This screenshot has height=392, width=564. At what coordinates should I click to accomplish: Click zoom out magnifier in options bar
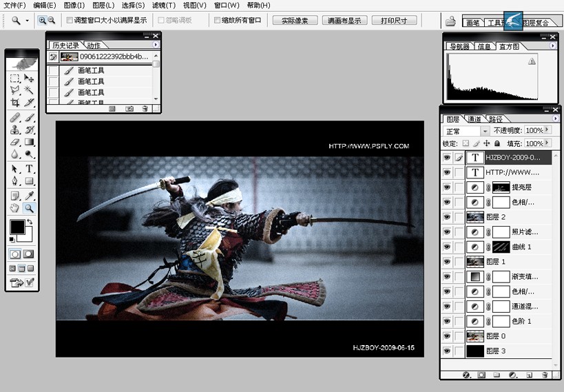[52, 21]
